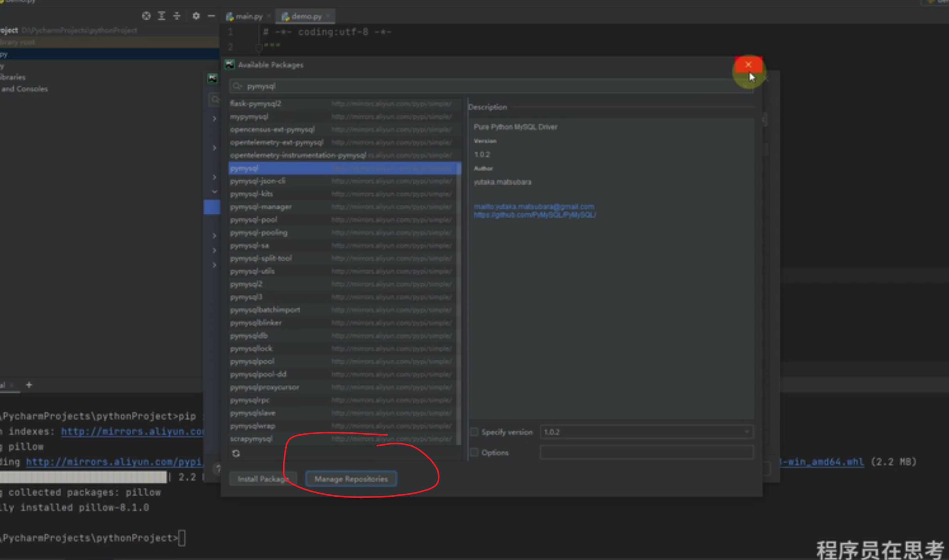Viewport: 949px width, 560px height.
Task: Click 'and Consoles' item in Project tree
Action: (24, 89)
